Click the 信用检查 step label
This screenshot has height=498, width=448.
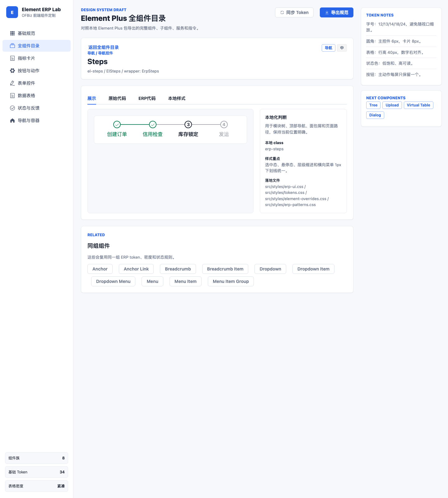[x=153, y=134]
